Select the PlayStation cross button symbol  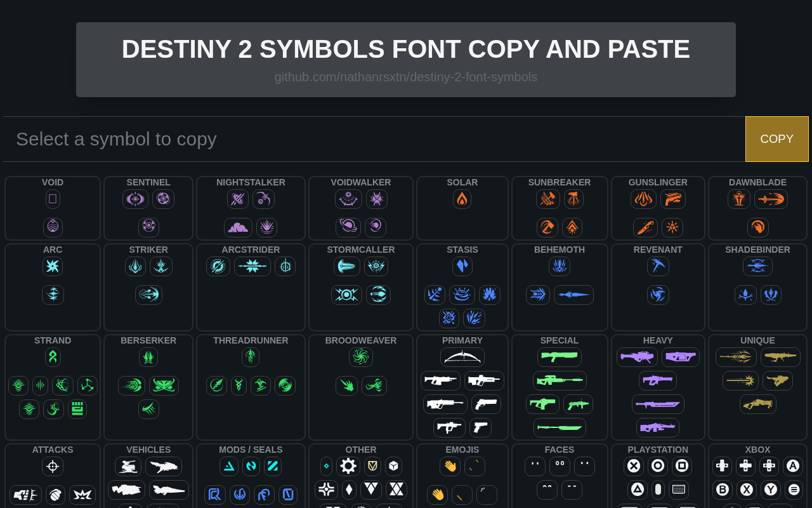(x=634, y=466)
